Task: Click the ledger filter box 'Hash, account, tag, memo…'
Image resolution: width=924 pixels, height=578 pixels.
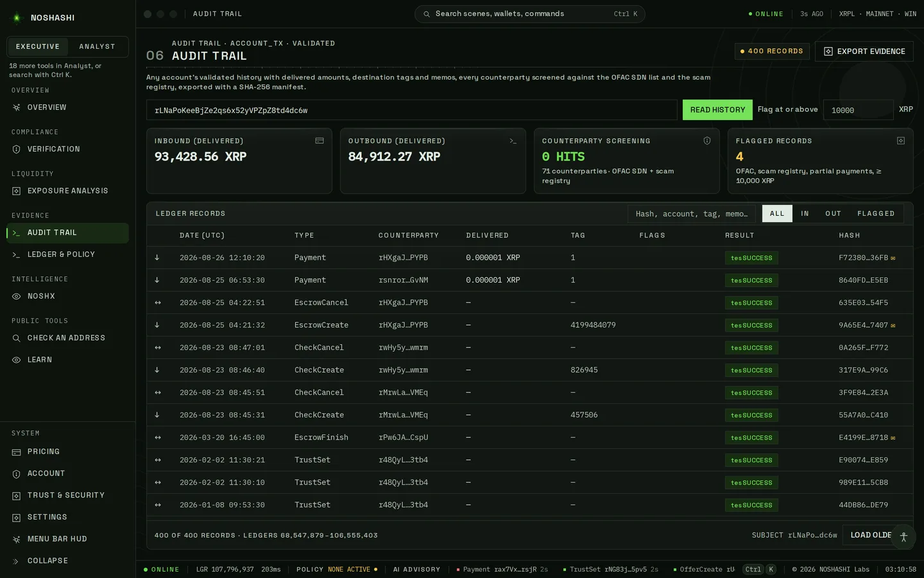Action: click(692, 214)
